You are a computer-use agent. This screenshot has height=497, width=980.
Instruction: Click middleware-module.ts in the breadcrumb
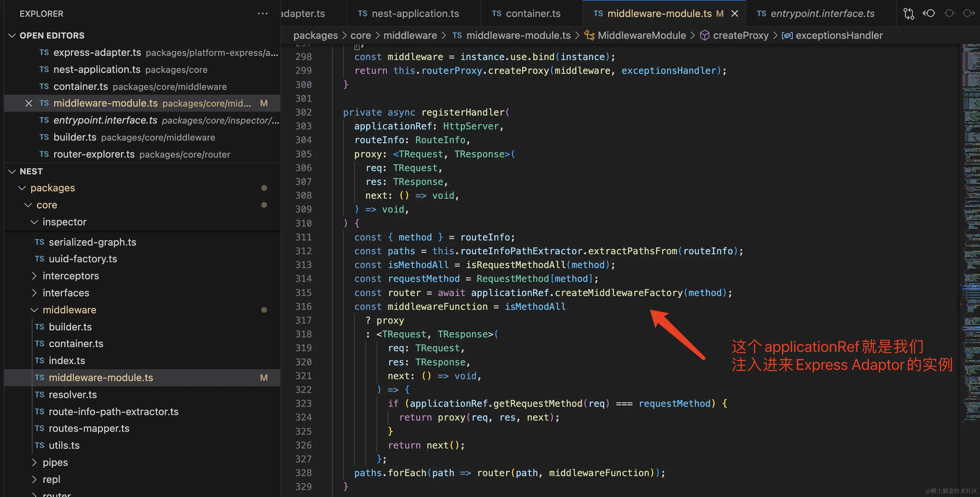tap(518, 35)
